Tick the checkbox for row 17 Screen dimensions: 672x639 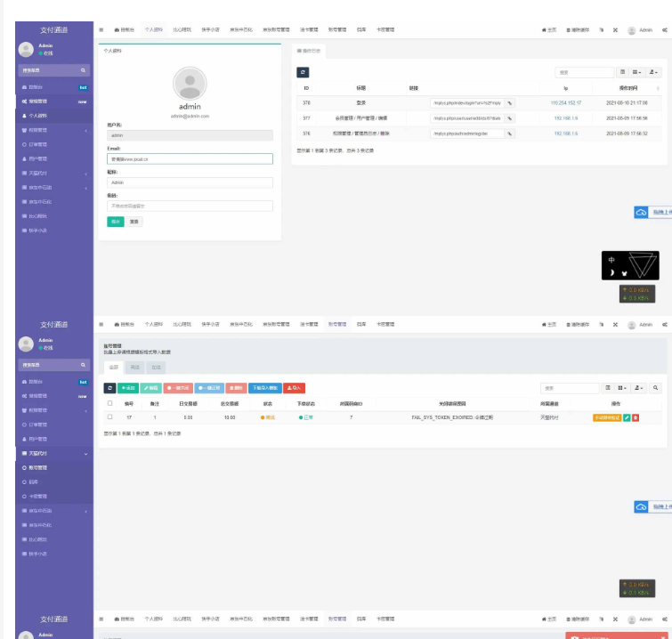(x=110, y=417)
